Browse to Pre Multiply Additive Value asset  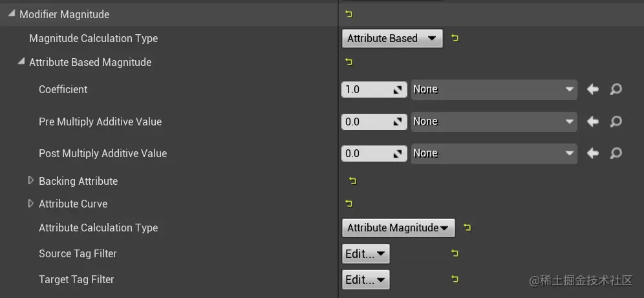pos(616,122)
